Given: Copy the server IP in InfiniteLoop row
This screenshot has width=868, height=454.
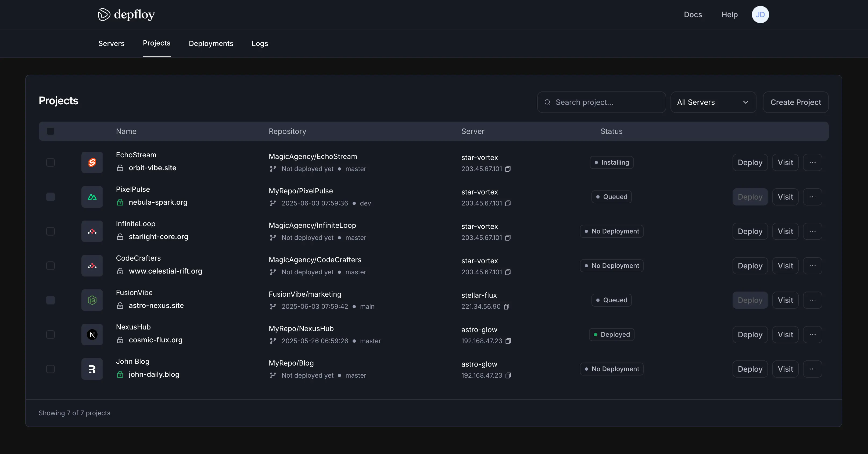Looking at the screenshot, I should [508, 237].
